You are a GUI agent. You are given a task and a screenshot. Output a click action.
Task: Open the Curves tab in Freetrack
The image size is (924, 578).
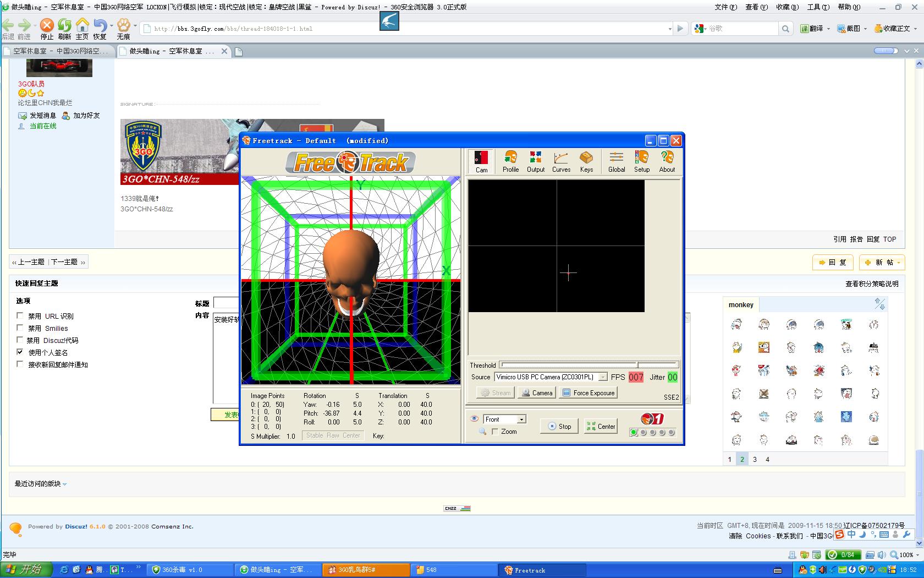(561, 162)
